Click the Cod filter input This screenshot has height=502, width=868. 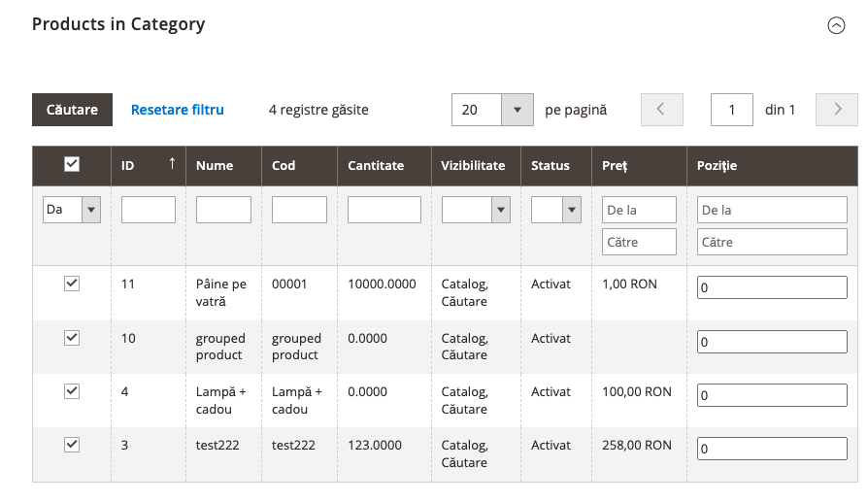tap(299, 210)
